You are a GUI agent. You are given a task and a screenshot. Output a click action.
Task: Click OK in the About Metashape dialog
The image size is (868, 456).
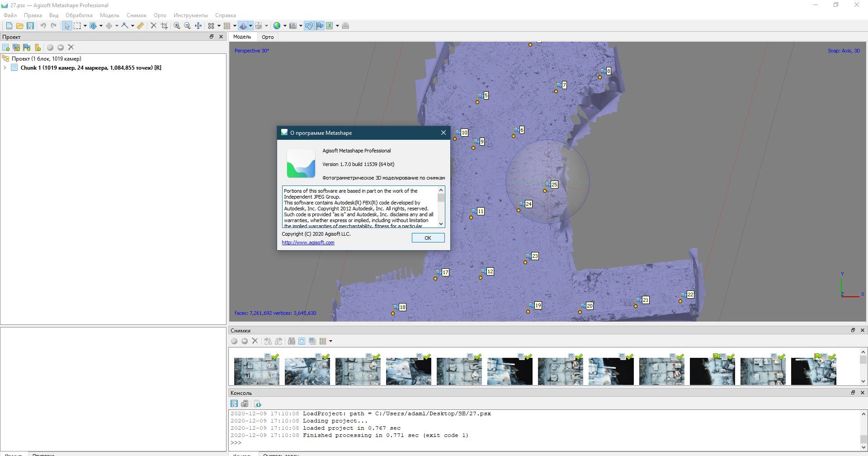click(x=428, y=238)
